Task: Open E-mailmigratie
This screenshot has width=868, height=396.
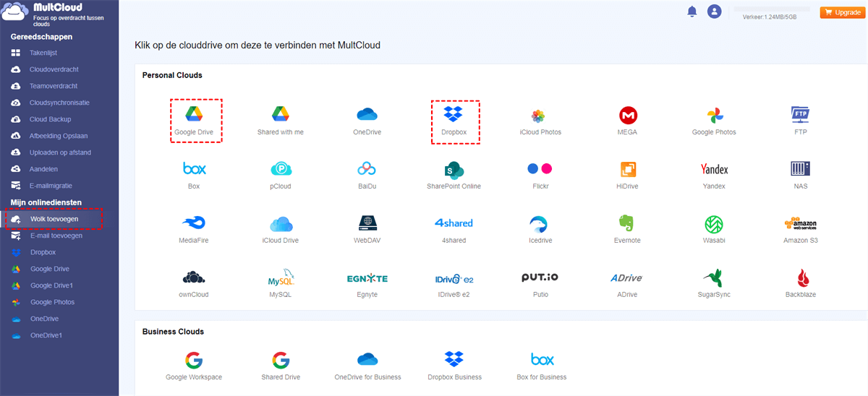Action: click(x=51, y=186)
